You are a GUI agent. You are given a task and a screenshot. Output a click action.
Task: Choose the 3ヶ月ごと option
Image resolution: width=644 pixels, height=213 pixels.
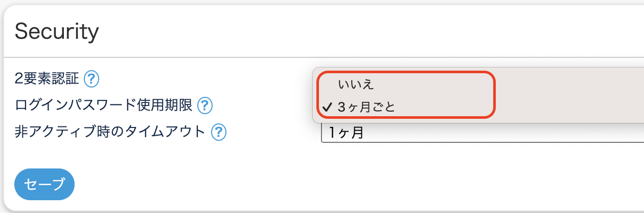pyautogui.click(x=366, y=108)
